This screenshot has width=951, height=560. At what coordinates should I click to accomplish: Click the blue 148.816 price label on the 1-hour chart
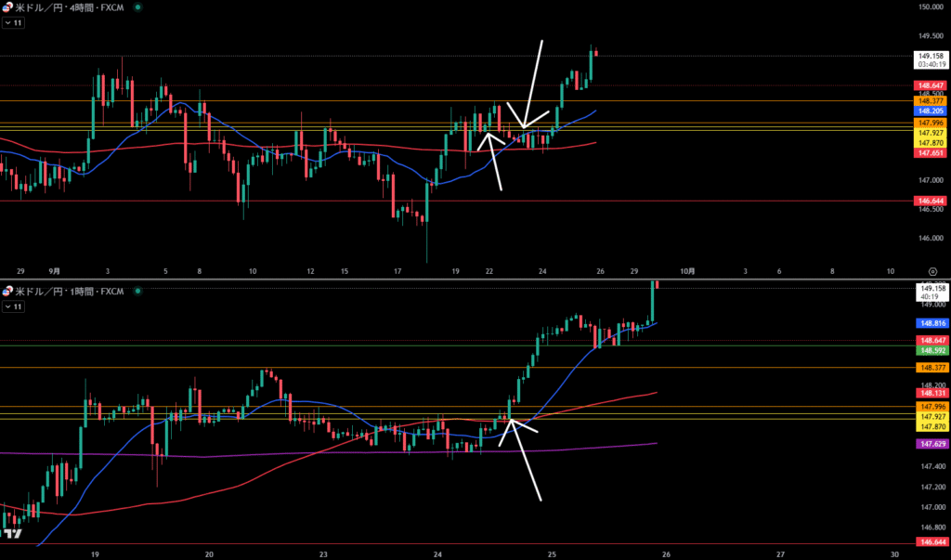931,323
